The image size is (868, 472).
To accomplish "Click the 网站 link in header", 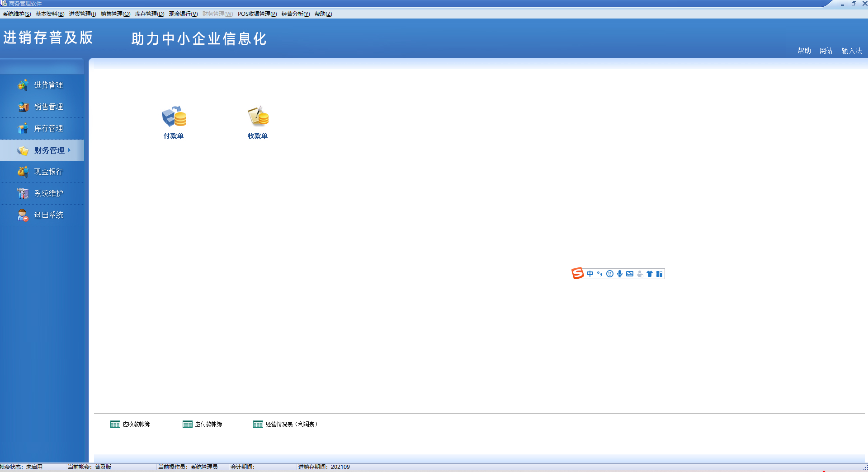I will [x=826, y=51].
